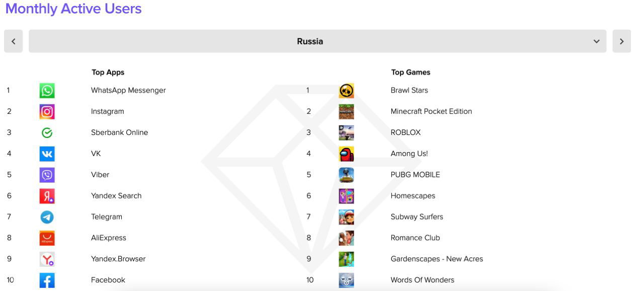This screenshot has width=644, height=291.
Task: Click the Subway Surfers game icon
Action: click(x=346, y=217)
